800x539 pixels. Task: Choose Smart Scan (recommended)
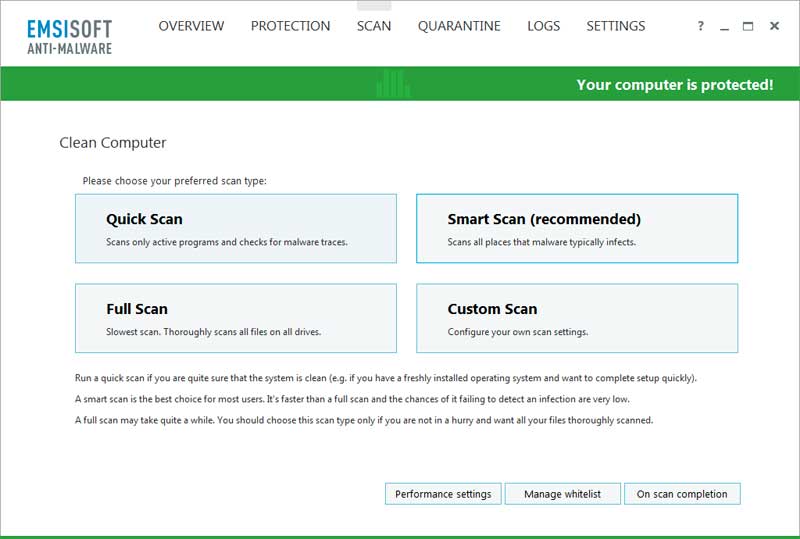577,228
